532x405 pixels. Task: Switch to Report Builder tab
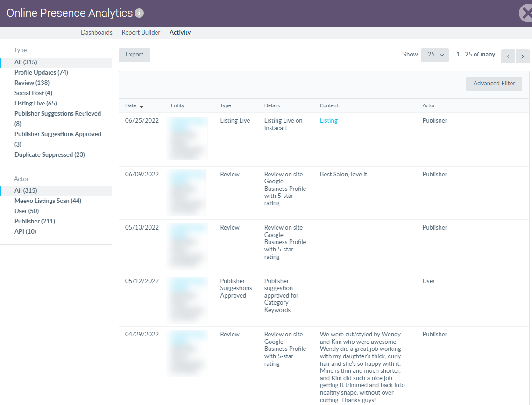pyautogui.click(x=141, y=33)
